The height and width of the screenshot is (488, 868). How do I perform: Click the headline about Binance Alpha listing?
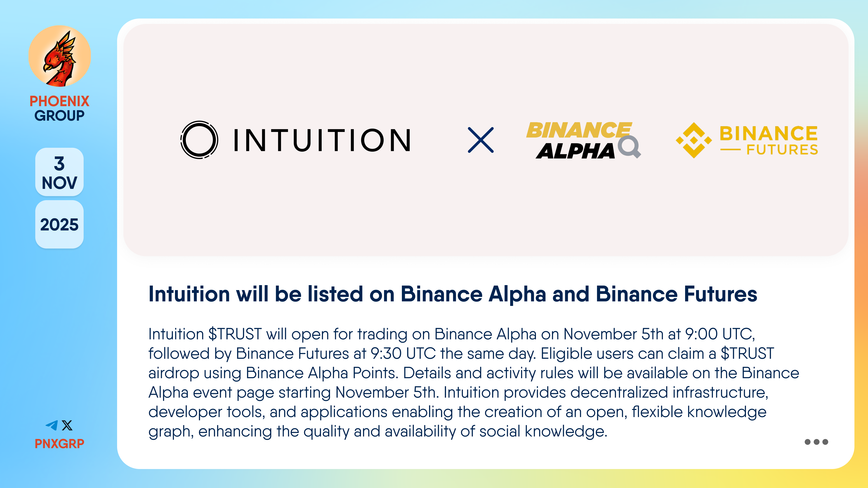[x=453, y=294]
